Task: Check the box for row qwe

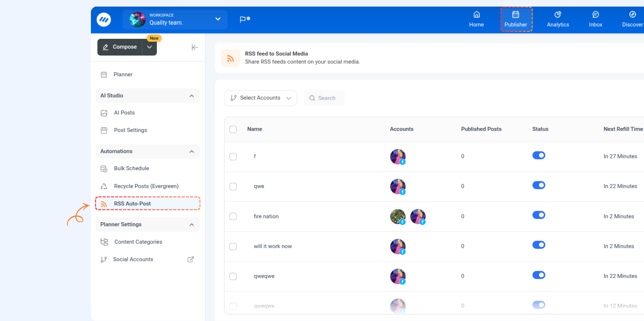Action: (233, 186)
